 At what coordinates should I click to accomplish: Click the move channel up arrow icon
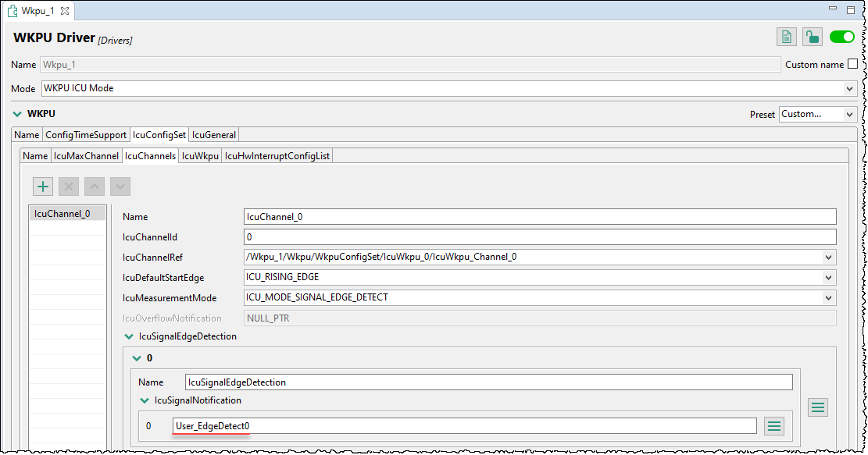click(x=94, y=186)
